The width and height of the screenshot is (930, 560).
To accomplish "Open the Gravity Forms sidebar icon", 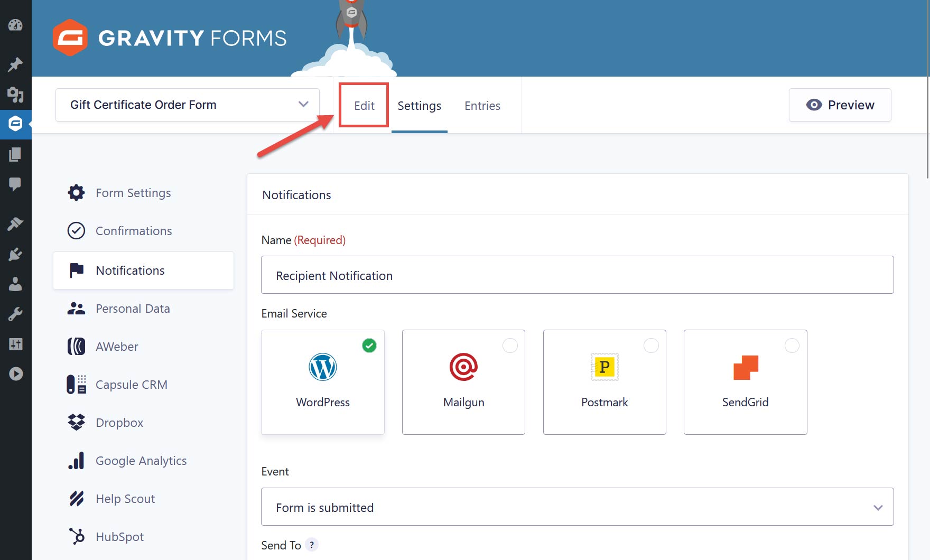I will click(x=15, y=124).
